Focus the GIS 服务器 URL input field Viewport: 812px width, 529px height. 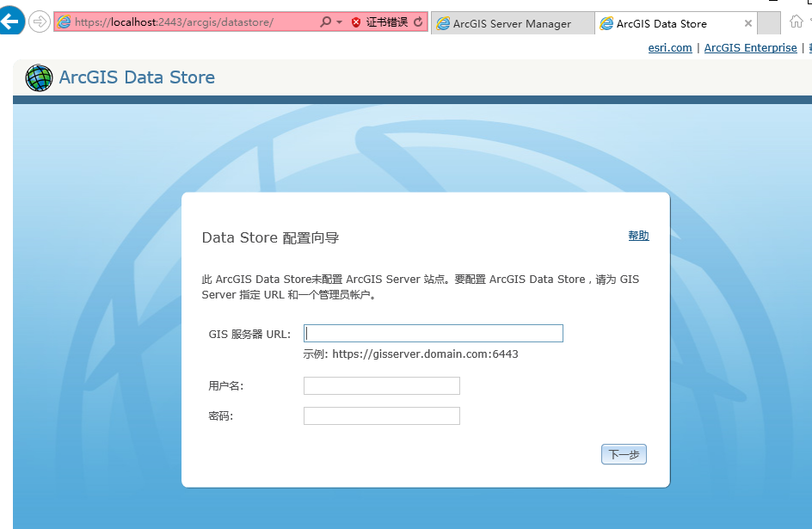coord(433,334)
